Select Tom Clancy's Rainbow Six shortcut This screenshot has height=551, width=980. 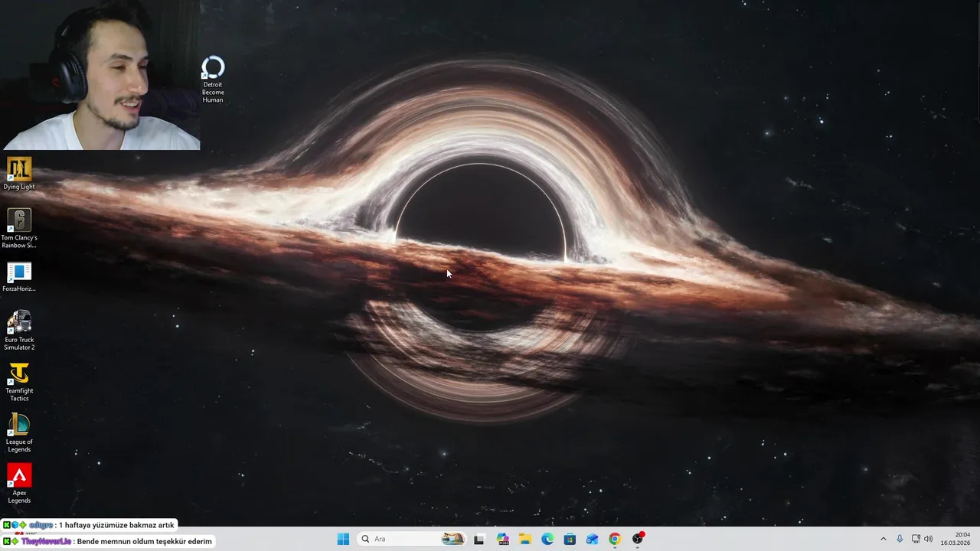coord(19,228)
